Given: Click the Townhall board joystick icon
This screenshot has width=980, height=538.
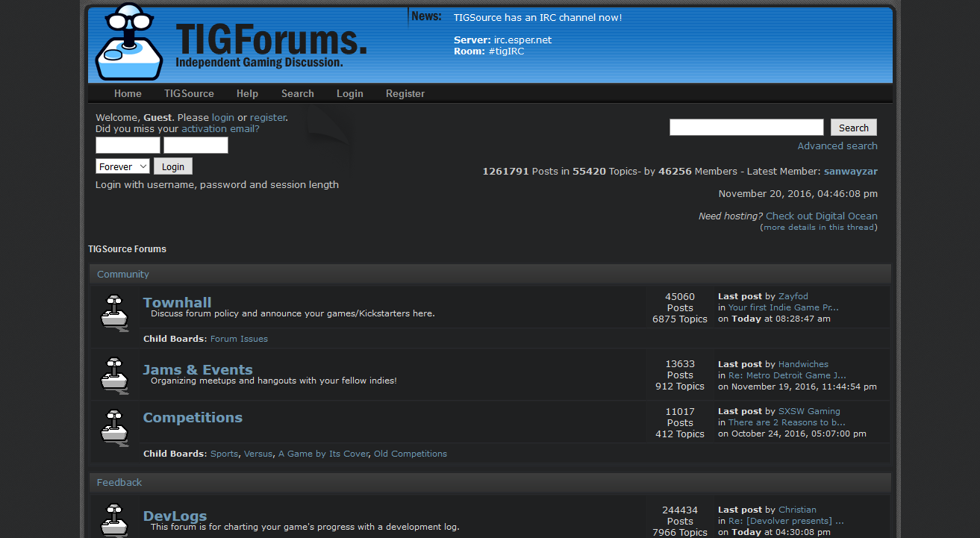Looking at the screenshot, I should (115, 312).
